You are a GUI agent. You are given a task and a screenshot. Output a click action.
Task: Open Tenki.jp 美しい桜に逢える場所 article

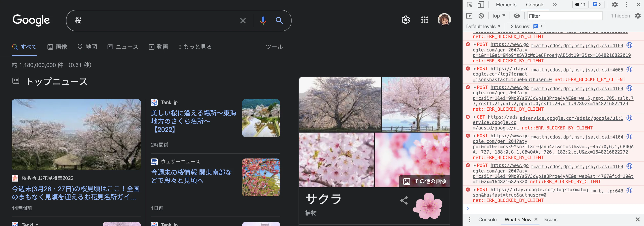(193, 121)
